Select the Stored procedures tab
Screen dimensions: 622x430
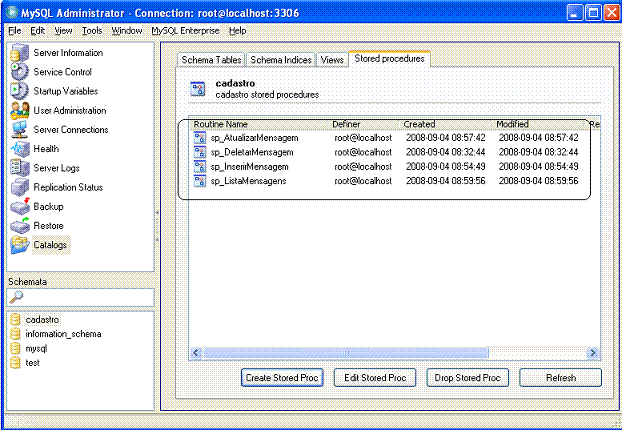point(389,59)
